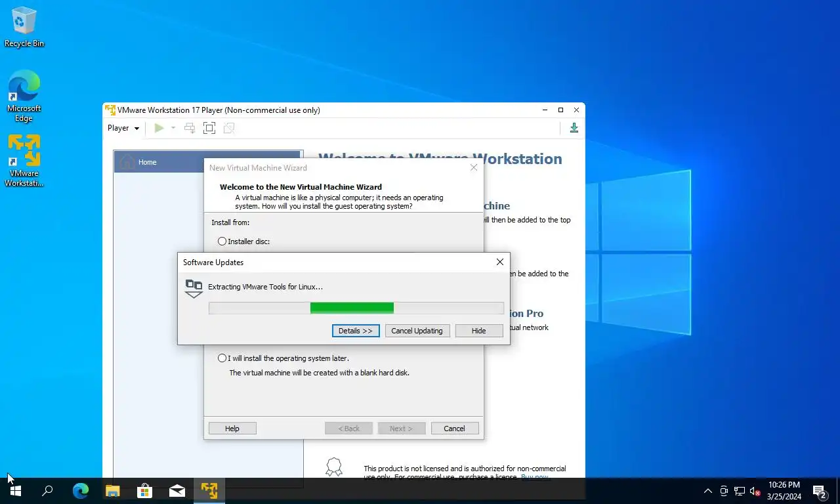Close the Software Updates dialog

click(x=499, y=262)
